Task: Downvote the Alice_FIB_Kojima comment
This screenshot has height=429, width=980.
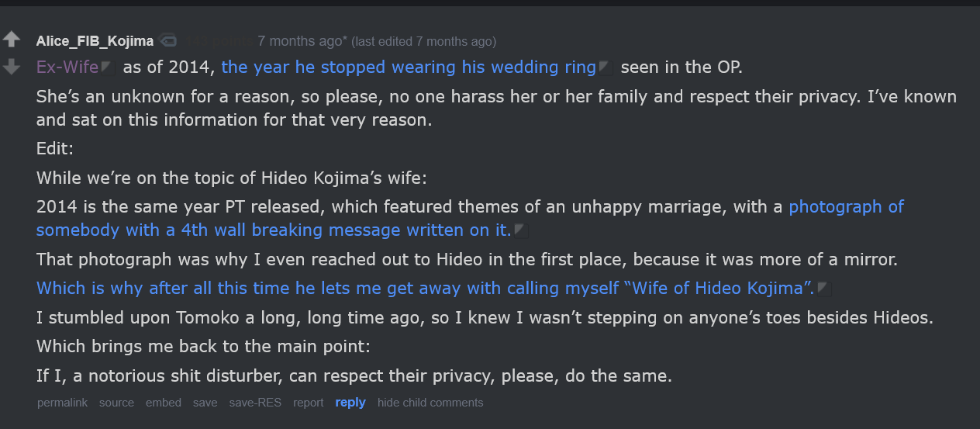Action: click(x=12, y=67)
